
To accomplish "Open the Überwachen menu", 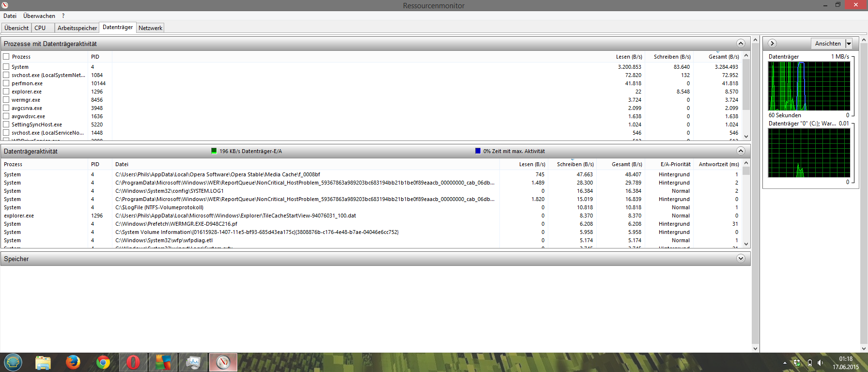I will click(39, 16).
